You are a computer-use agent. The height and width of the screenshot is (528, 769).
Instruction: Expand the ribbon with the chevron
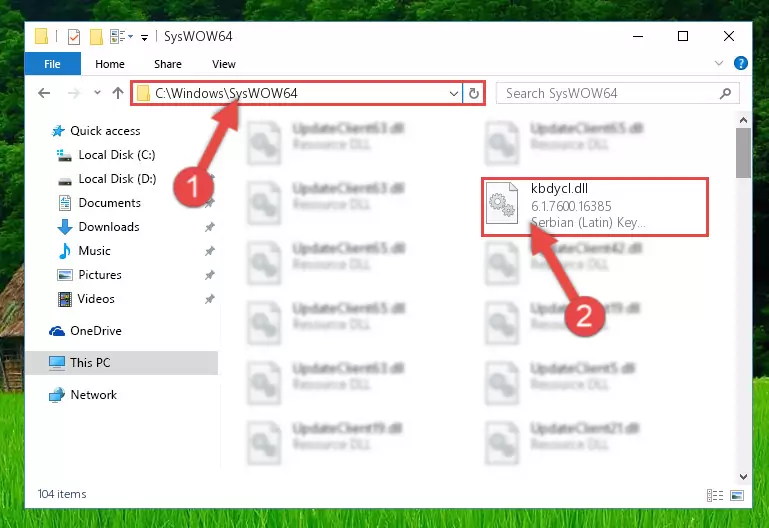(x=719, y=63)
